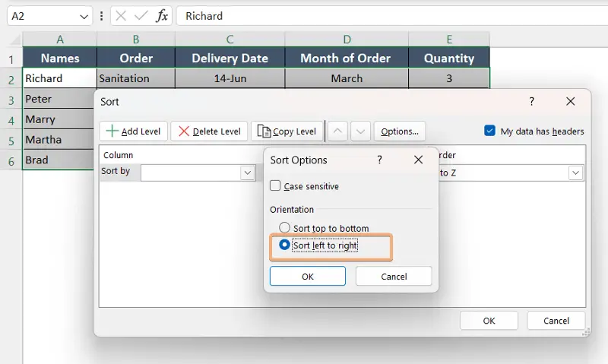Image resolution: width=608 pixels, height=364 pixels.
Task: Click the Name Box showing A2
Action: pyautogui.click(x=49, y=16)
